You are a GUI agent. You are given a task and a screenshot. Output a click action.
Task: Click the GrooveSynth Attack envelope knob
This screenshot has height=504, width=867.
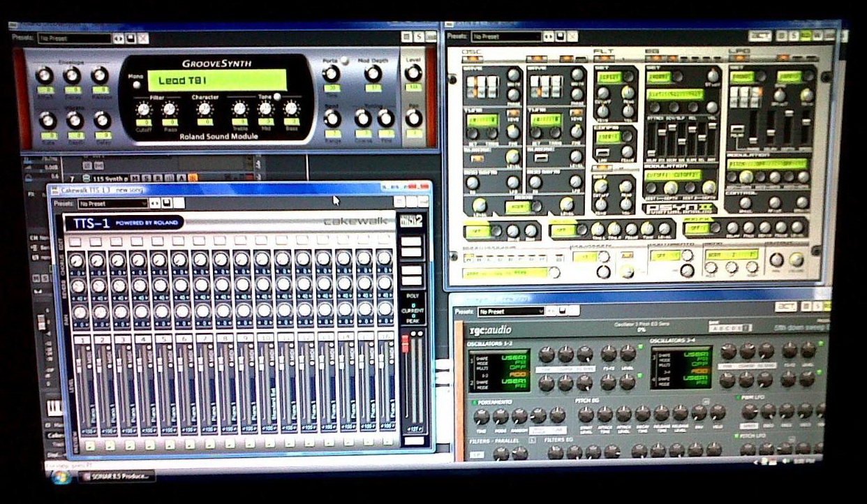point(44,75)
